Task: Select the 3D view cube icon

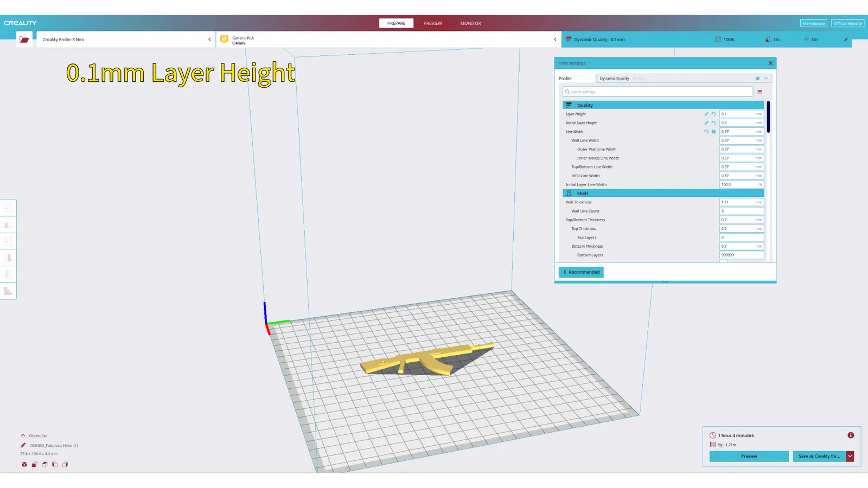Action: pyautogui.click(x=24, y=465)
